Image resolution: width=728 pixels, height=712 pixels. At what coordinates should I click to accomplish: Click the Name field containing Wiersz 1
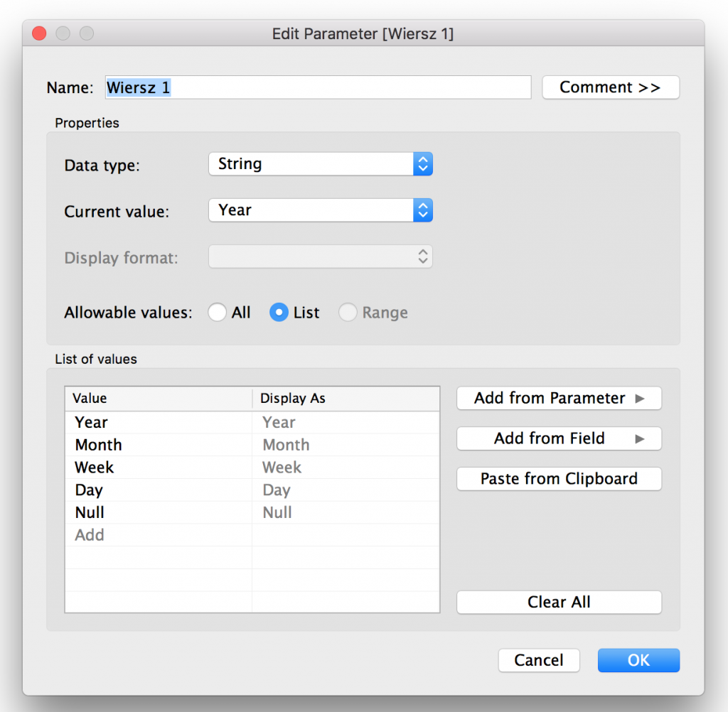318,87
